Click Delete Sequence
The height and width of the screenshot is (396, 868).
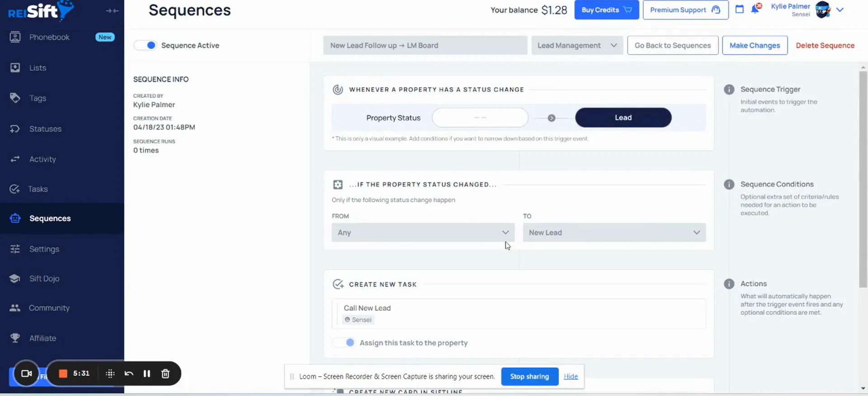pos(825,45)
